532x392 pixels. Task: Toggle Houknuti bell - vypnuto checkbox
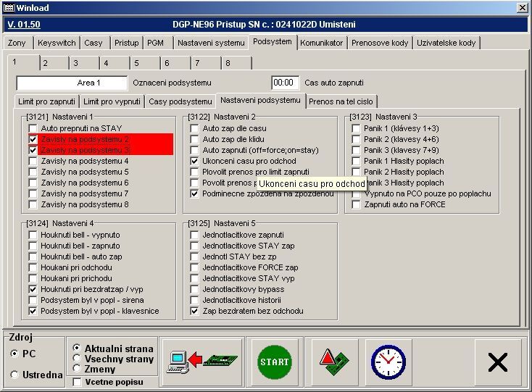33,235
